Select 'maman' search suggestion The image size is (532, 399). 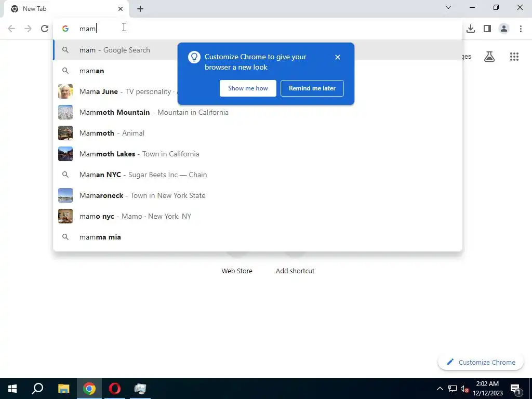(258, 71)
